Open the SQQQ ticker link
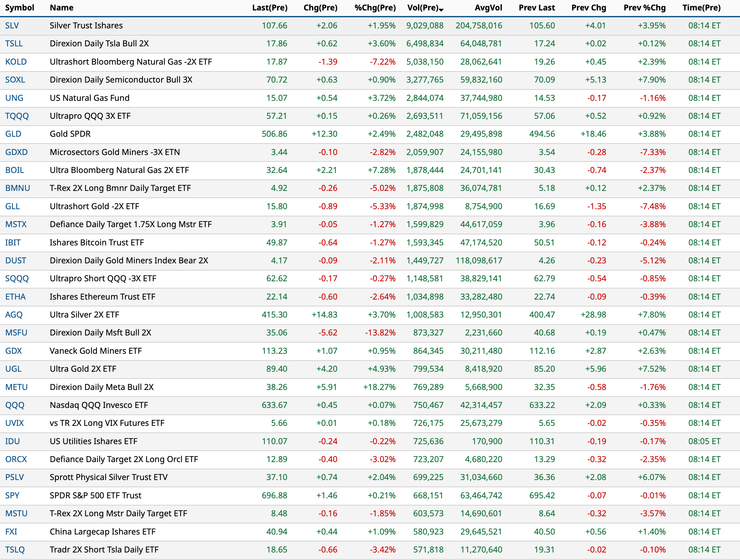740x560 pixels. pos(17,279)
